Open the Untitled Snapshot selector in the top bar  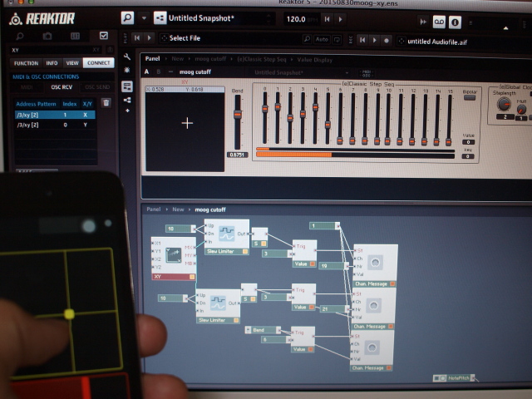click(220, 18)
